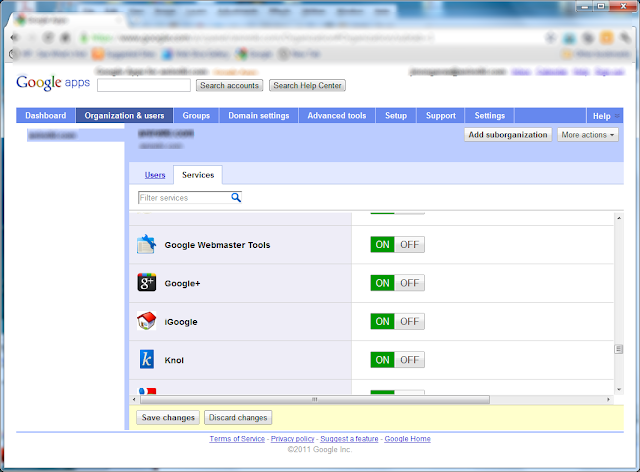Switch to Advanced tools tab
The height and width of the screenshot is (472, 640).
click(x=337, y=116)
